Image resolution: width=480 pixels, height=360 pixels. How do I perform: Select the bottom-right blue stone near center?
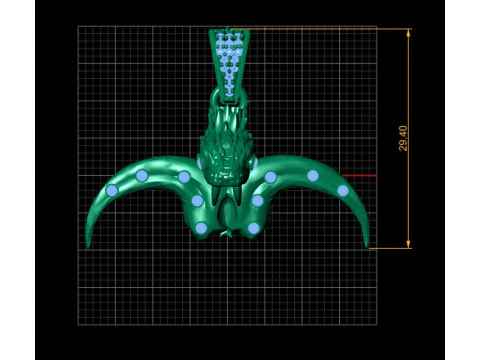pos(254,228)
